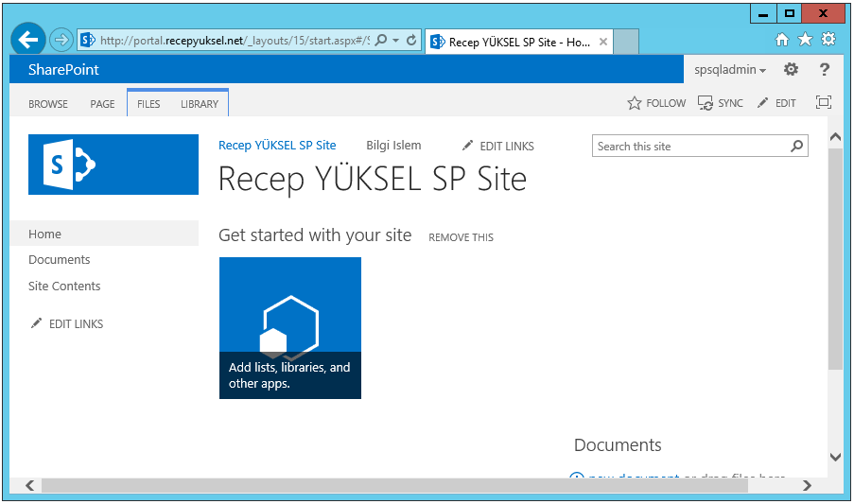This screenshot has height=504, width=854.
Task: Open the spsqladmin user menu
Action: click(730, 70)
